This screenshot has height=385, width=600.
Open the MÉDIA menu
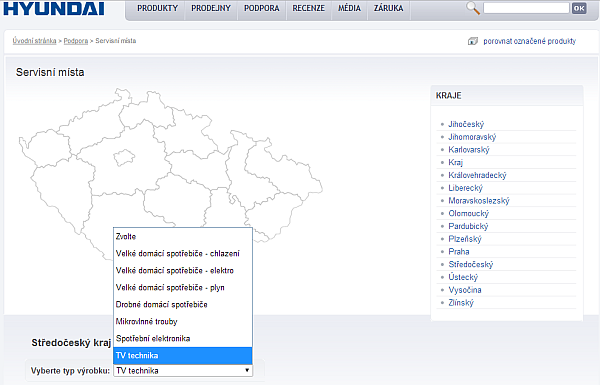349,8
